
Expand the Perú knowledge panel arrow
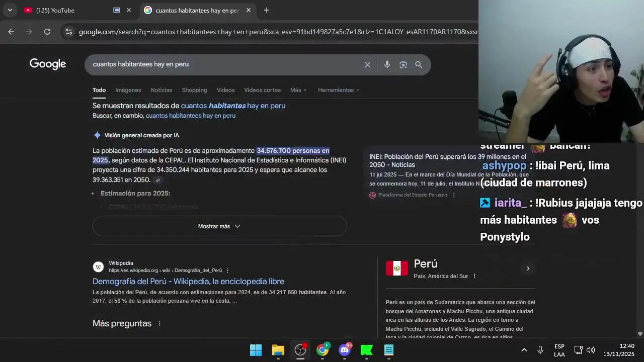pos(528,268)
